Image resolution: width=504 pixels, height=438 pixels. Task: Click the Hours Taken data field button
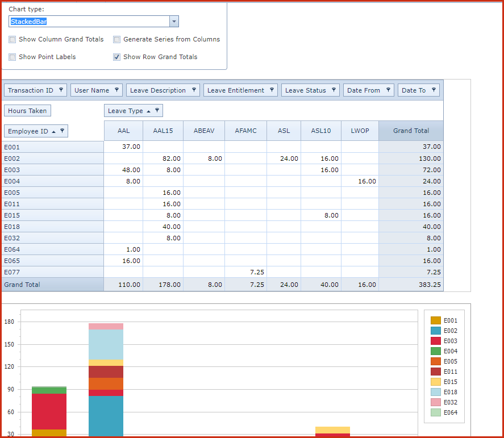(27, 111)
